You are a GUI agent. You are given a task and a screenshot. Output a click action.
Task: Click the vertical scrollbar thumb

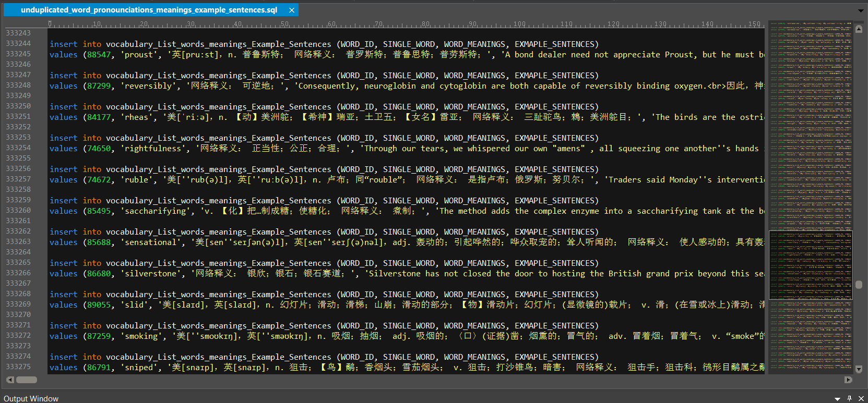[x=859, y=285]
